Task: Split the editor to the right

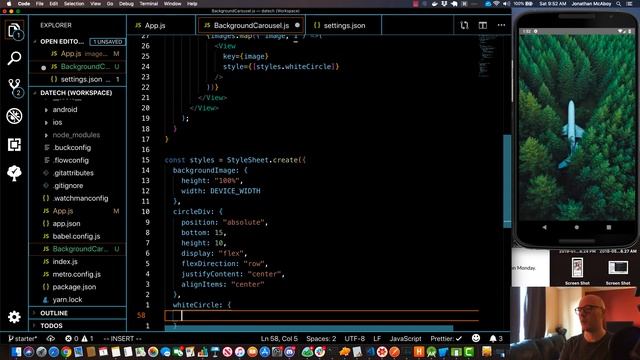Action: 483,25
